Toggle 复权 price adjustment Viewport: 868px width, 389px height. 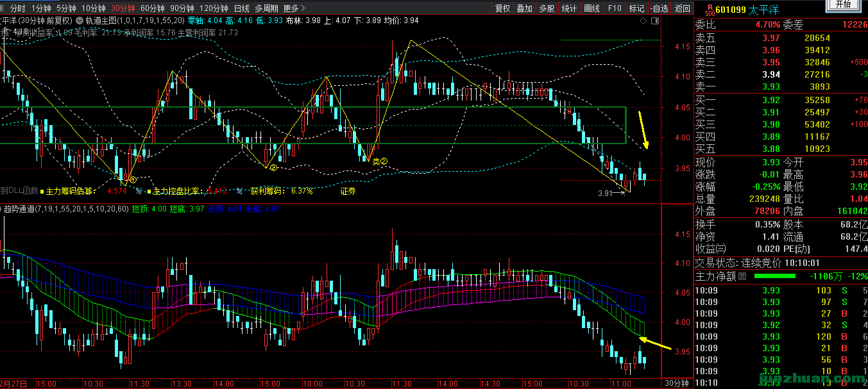502,8
